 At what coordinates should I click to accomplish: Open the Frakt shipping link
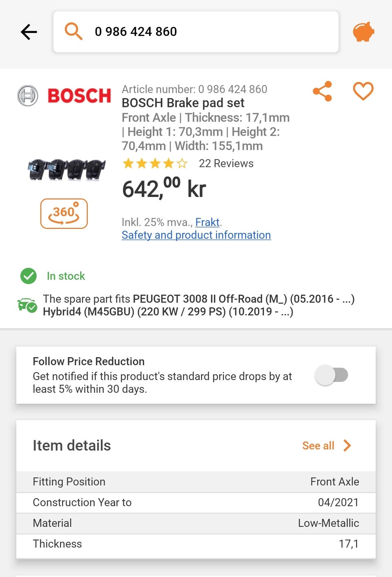(x=207, y=222)
